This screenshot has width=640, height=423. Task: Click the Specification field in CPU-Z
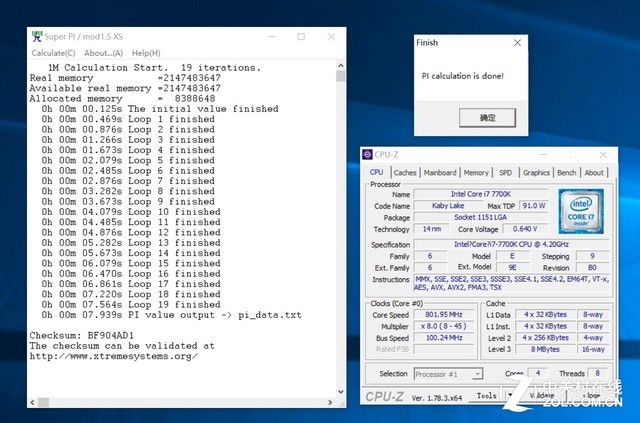(511, 244)
